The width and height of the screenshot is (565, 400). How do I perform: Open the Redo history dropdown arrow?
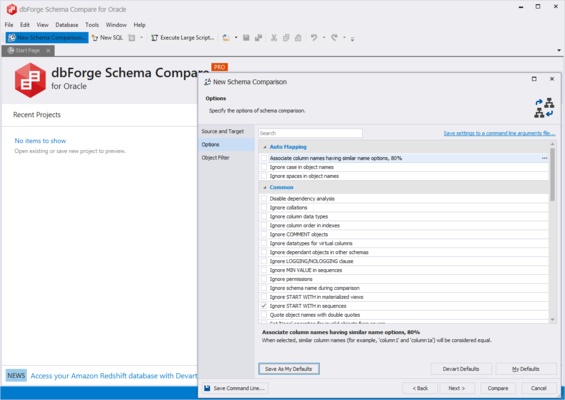344,37
